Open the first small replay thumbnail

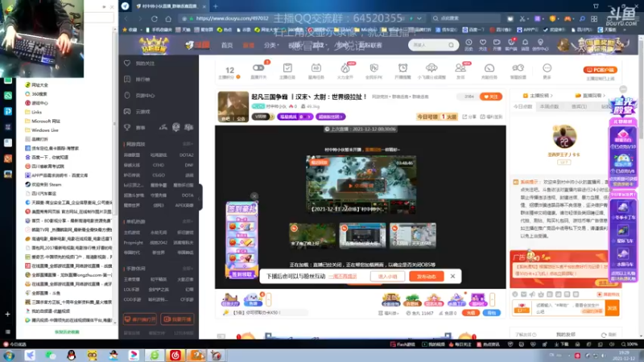[x=312, y=235]
